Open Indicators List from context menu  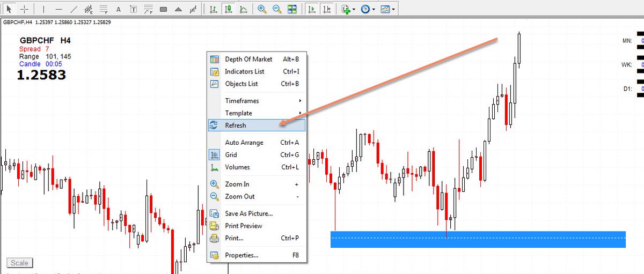tap(257, 71)
